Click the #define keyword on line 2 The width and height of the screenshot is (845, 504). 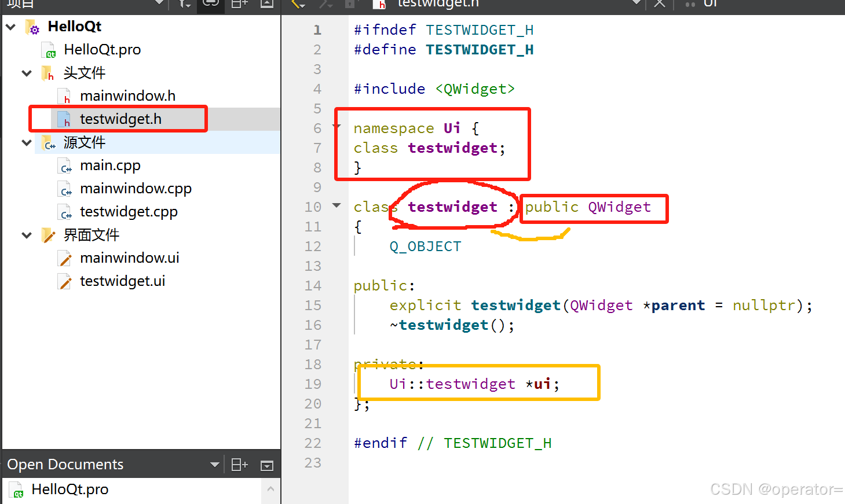pos(385,50)
